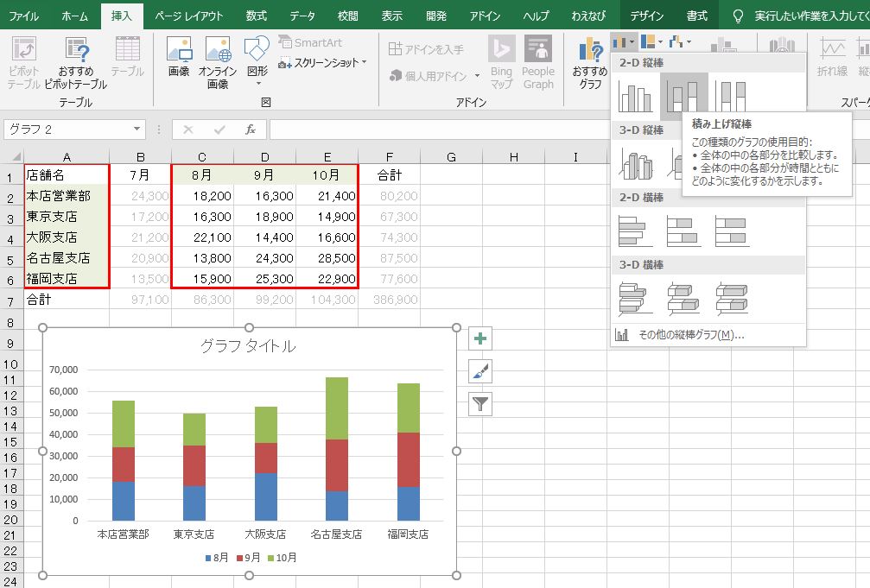Click the 10月 legend entry
This screenshot has height=588, width=870.
pyautogui.click(x=282, y=558)
